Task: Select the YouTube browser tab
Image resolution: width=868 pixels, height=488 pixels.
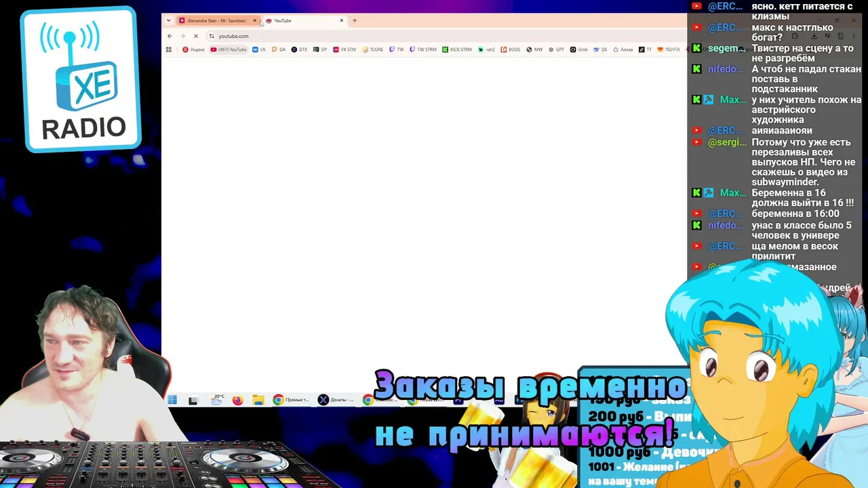Action: click(304, 20)
